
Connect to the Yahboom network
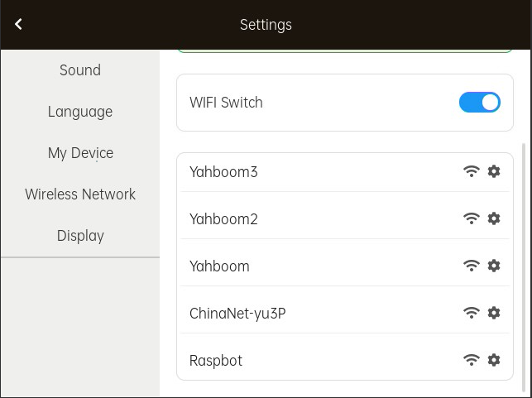coord(345,266)
